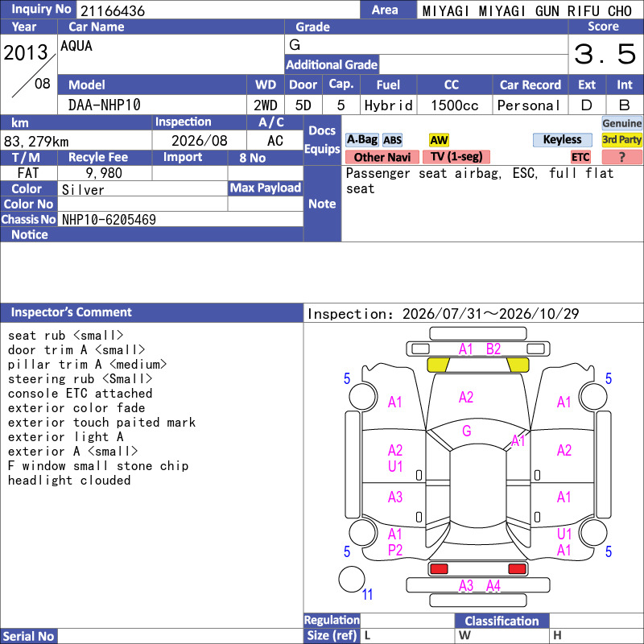Click the color value Silver
Screen dimensions: 644x644
pos(83,190)
